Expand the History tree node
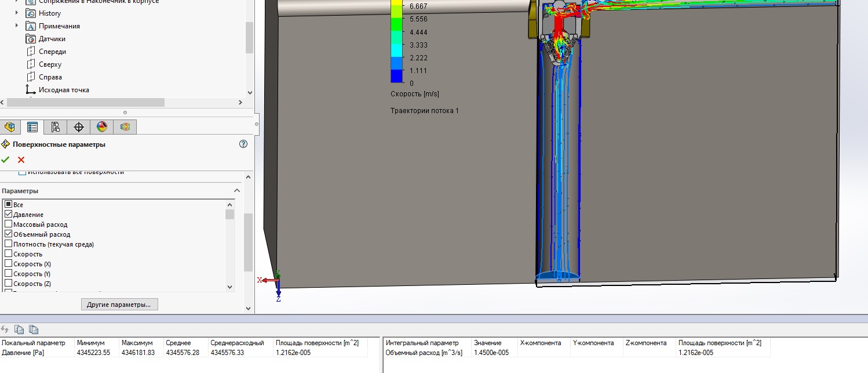This screenshot has width=868, height=373. coord(17,13)
